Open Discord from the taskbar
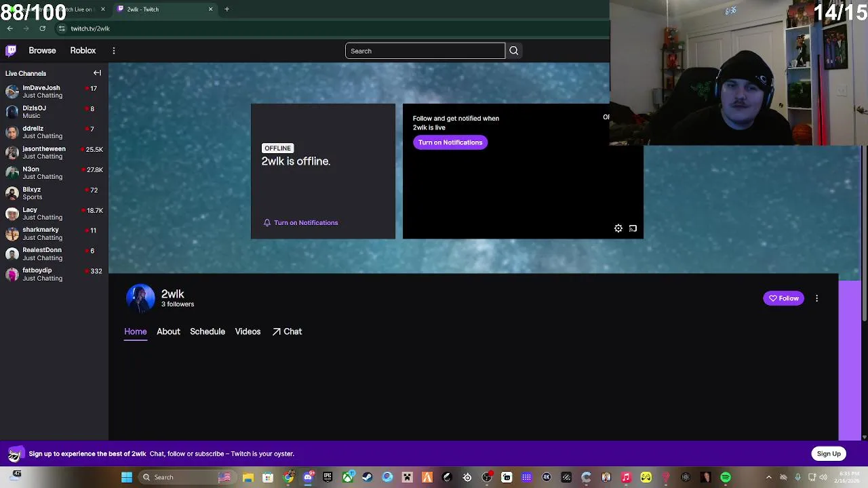Image resolution: width=868 pixels, height=488 pixels. 308,477
